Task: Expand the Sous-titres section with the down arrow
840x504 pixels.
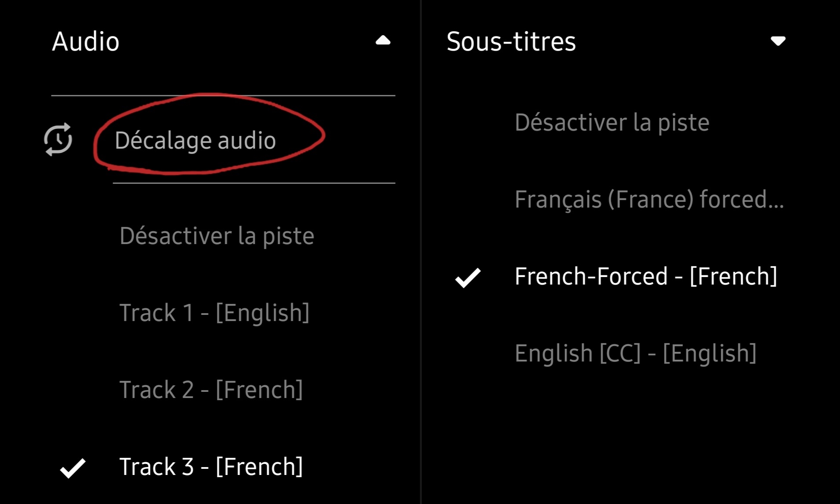Action: [x=778, y=41]
